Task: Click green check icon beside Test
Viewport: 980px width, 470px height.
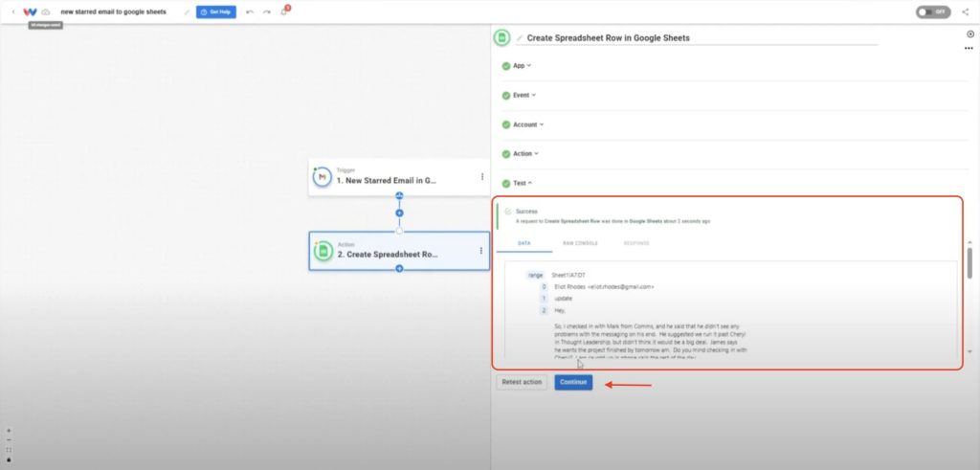Action: [505, 183]
